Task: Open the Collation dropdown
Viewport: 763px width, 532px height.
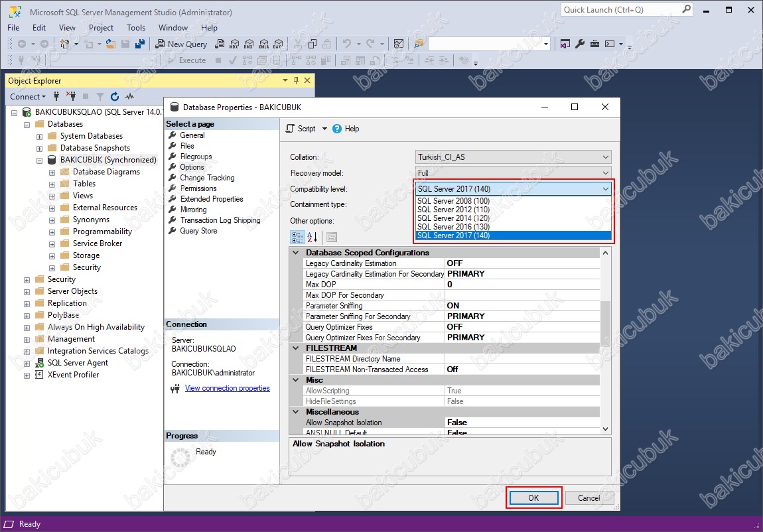Action: point(605,157)
